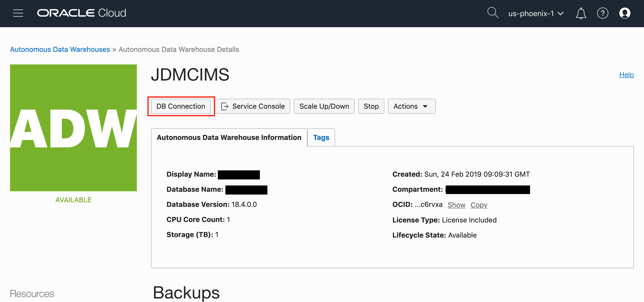Click the Scale Up/Down button
Screen dimensions: 644x302
pos(324,106)
